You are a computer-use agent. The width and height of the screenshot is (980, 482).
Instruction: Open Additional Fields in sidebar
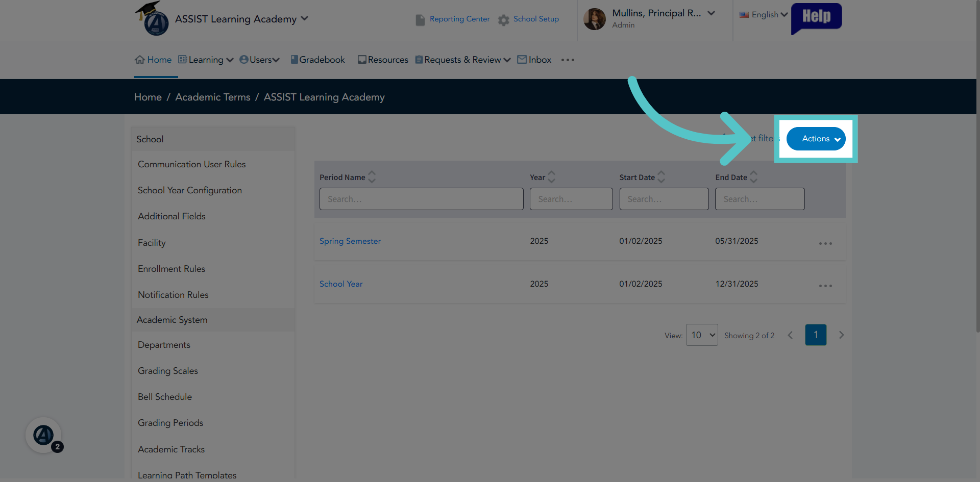click(171, 216)
